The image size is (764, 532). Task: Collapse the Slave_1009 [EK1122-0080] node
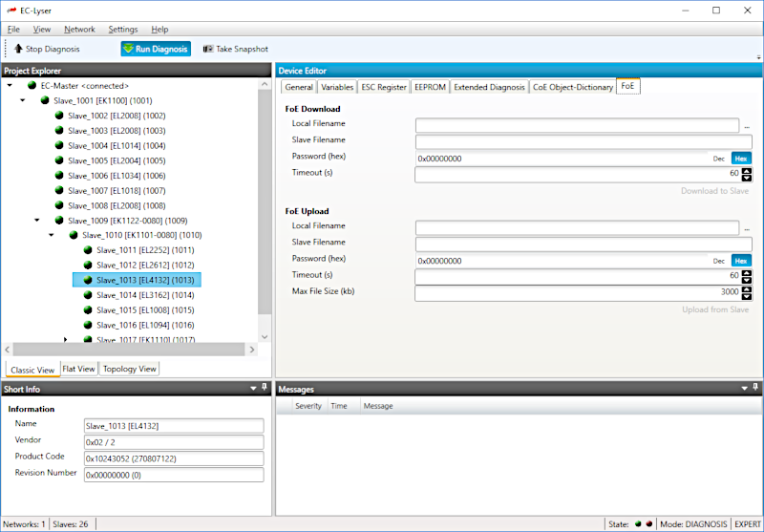coord(36,220)
